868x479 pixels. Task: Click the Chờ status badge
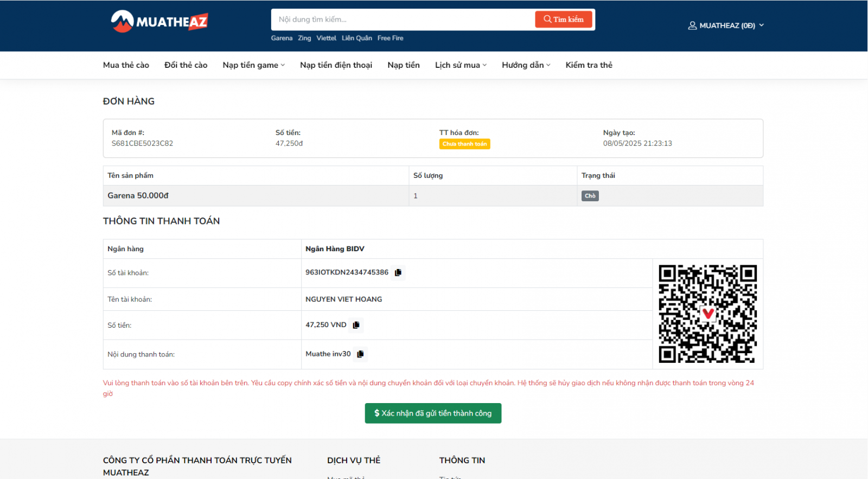tap(590, 196)
